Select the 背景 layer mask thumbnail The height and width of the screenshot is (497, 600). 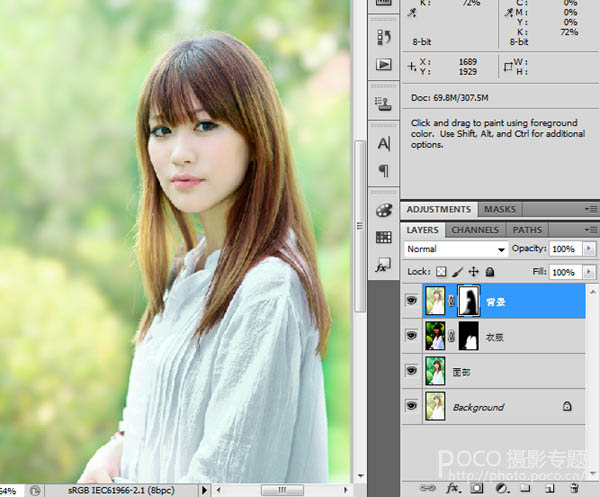point(469,301)
